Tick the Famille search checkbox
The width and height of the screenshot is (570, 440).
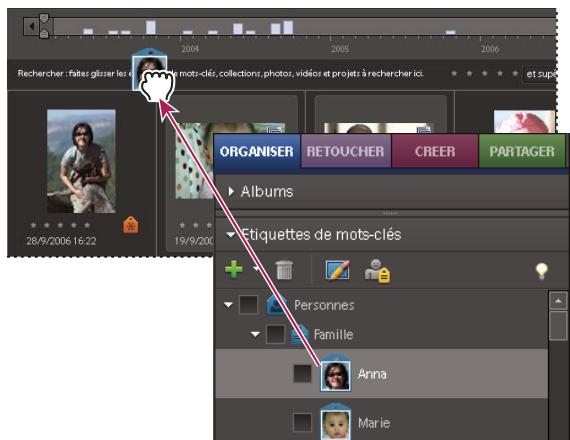pyautogui.click(x=276, y=334)
